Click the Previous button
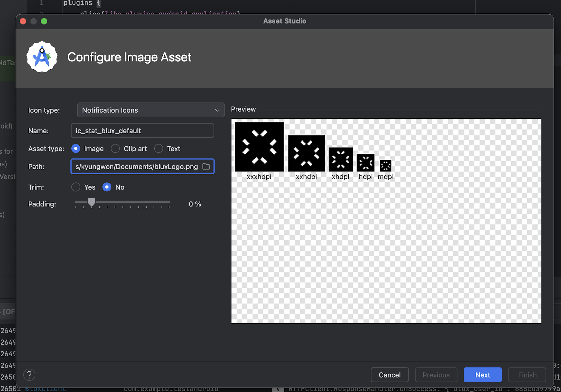The height and width of the screenshot is (392, 561). (436, 375)
